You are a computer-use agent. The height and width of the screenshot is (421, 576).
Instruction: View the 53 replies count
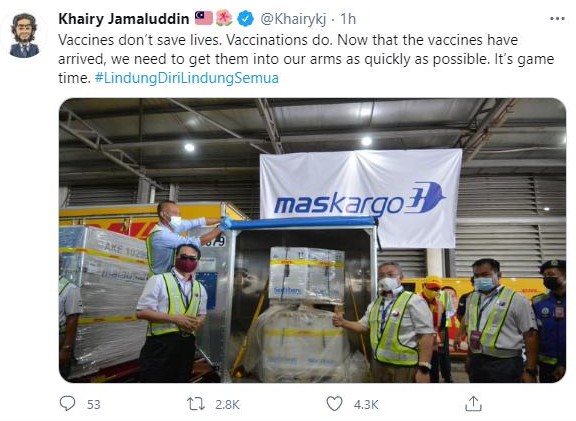coord(94,404)
